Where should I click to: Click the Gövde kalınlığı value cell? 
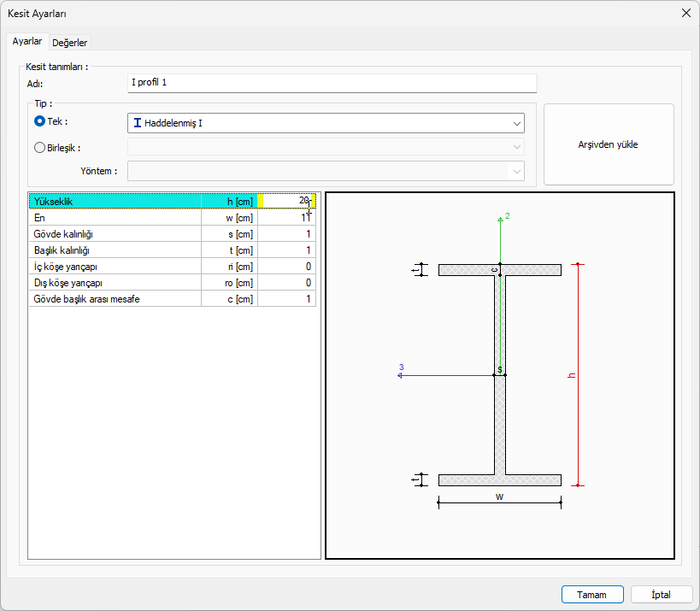pos(286,233)
